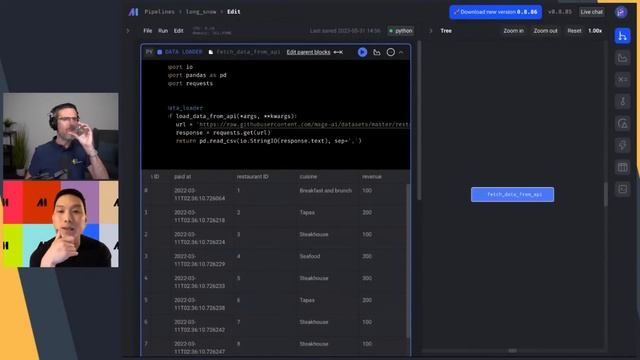The width and height of the screenshot is (640, 360).
Task: Click the data table vertical scrollbar
Action: (x=408, y=261)
